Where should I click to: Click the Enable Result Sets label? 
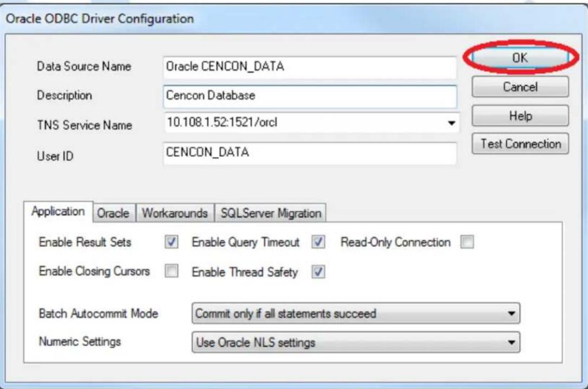click(85, 242)
